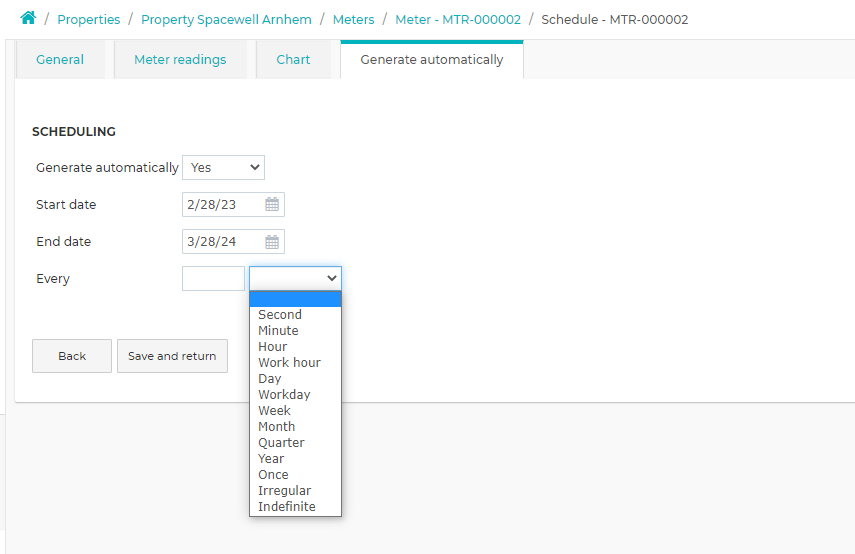Screen dimensions: 855x554
Task: Select Week from the unit list
Action: pyautogui.click(x=296, y=411)
